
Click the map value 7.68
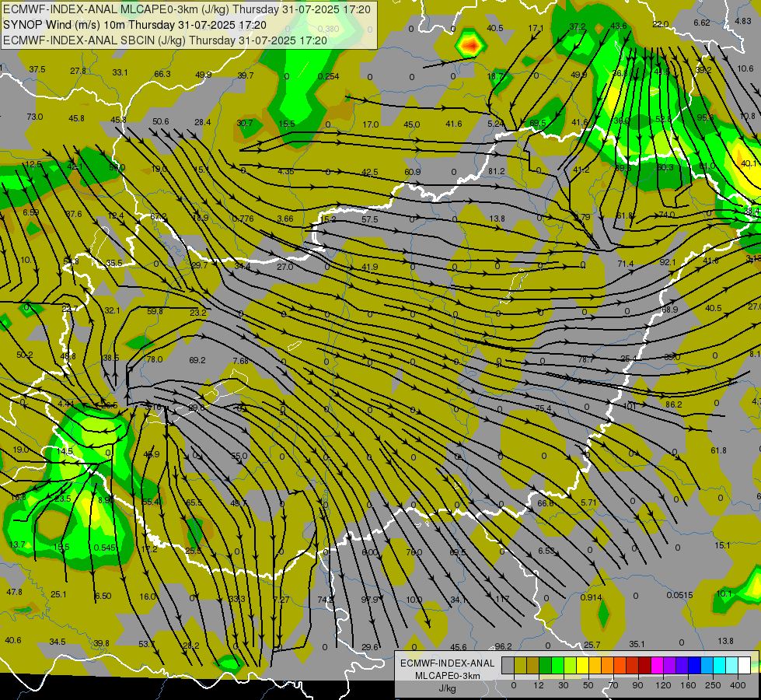[241, 360]
